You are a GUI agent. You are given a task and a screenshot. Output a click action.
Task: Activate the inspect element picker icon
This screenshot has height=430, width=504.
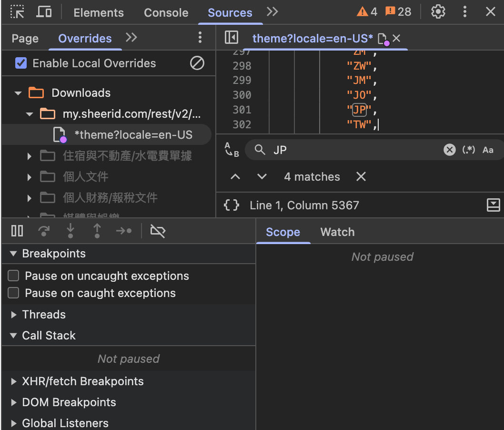(17, 12)
